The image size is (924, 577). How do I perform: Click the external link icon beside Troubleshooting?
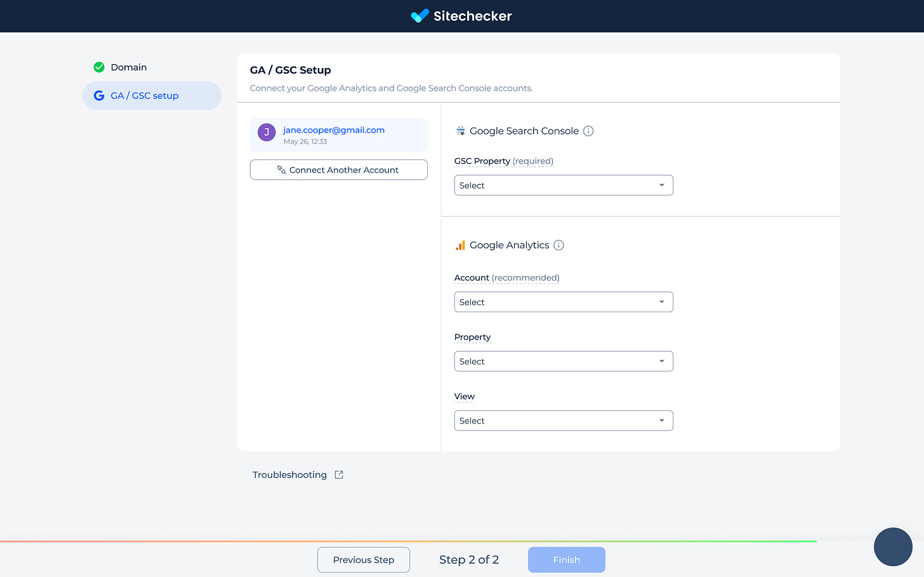tap(339, 475)
